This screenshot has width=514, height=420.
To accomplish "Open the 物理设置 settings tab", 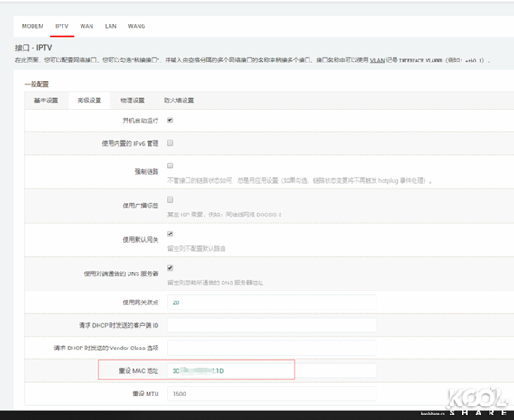I will (x=132, y=100).
